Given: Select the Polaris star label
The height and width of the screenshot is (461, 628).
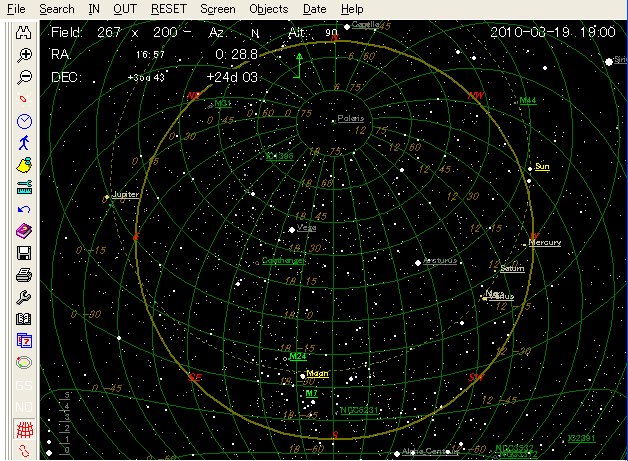Looking at the screenshot, I should click(x=351, y=119).
